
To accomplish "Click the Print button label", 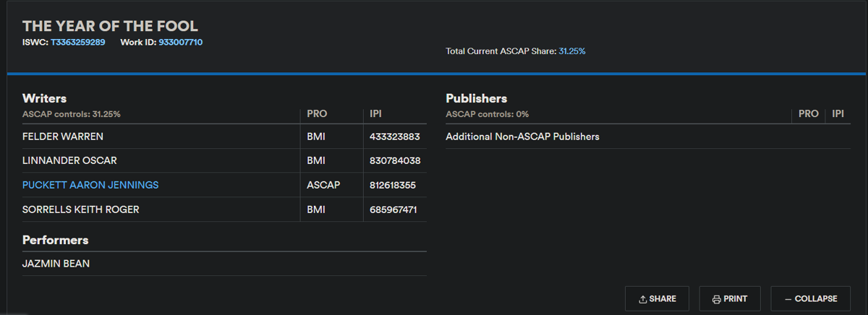I will point(736,299).
